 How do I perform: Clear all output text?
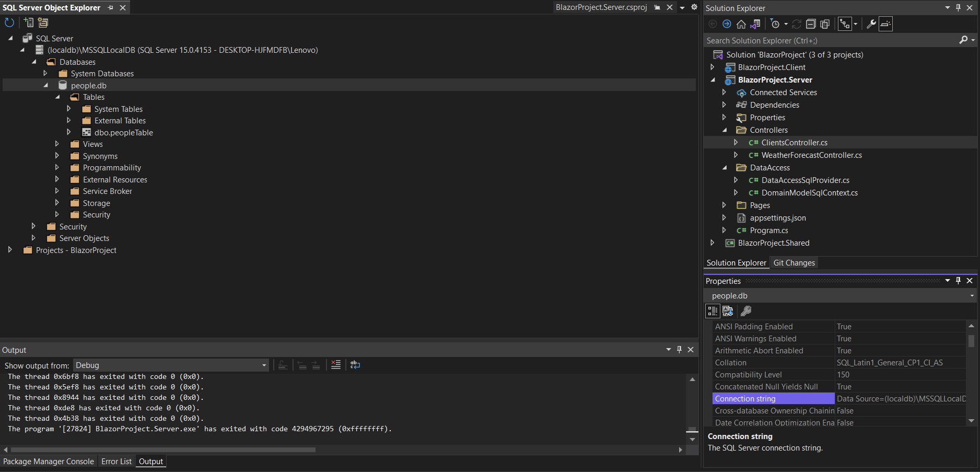click(336, 365)
